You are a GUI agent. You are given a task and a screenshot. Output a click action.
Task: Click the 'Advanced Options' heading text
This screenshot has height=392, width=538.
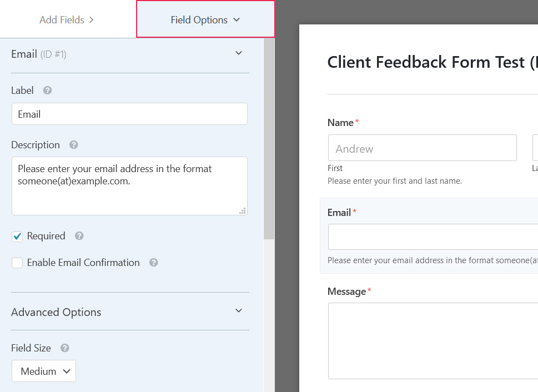(x=56, y=313)
